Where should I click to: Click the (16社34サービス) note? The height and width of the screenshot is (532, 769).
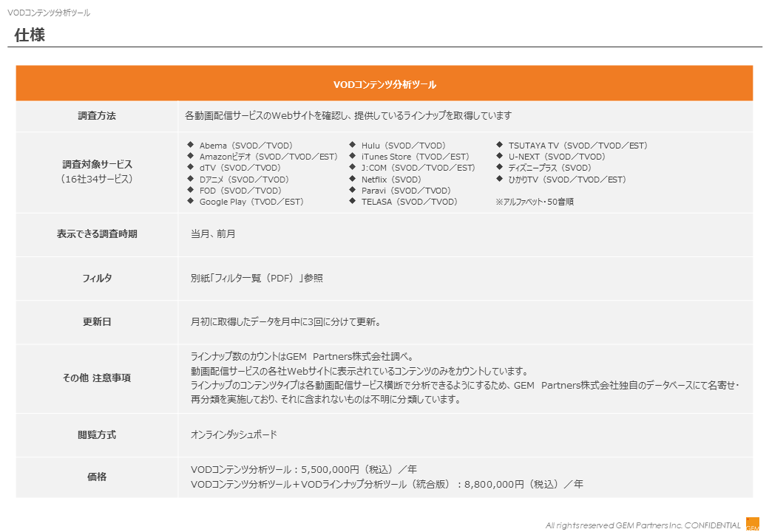pos(97,180)
